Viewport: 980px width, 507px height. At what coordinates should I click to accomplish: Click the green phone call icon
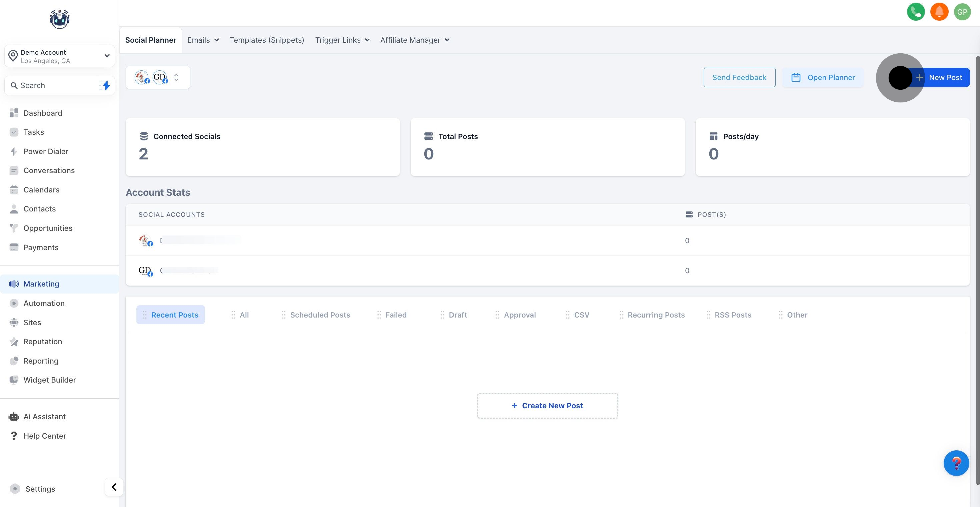(x=916, y=12)
